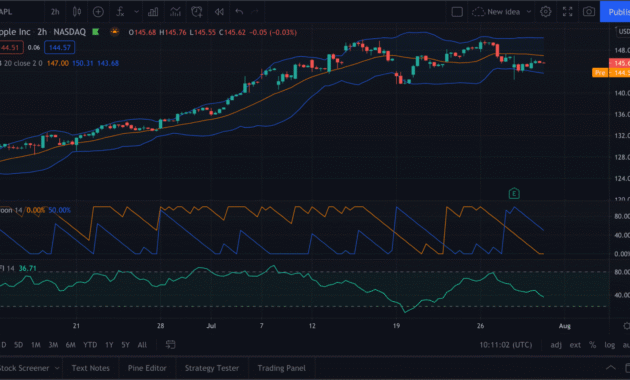This screenshot has width=630, height=380.
Task: Click the blue Publish button
Action: click(615, 12)
